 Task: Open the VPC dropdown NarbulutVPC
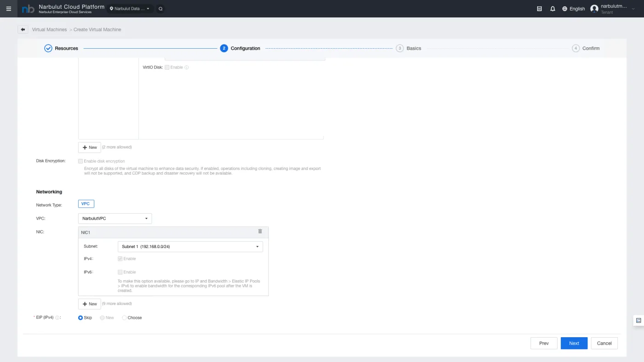click(x=115, y=219)
